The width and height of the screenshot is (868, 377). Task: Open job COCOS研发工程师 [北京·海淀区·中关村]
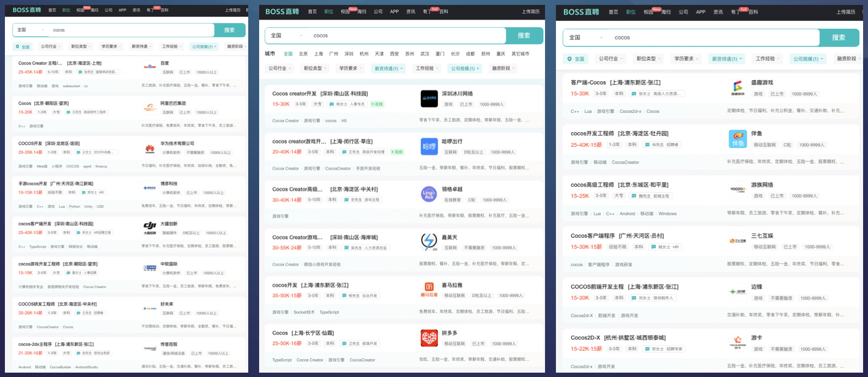[57, 304]
